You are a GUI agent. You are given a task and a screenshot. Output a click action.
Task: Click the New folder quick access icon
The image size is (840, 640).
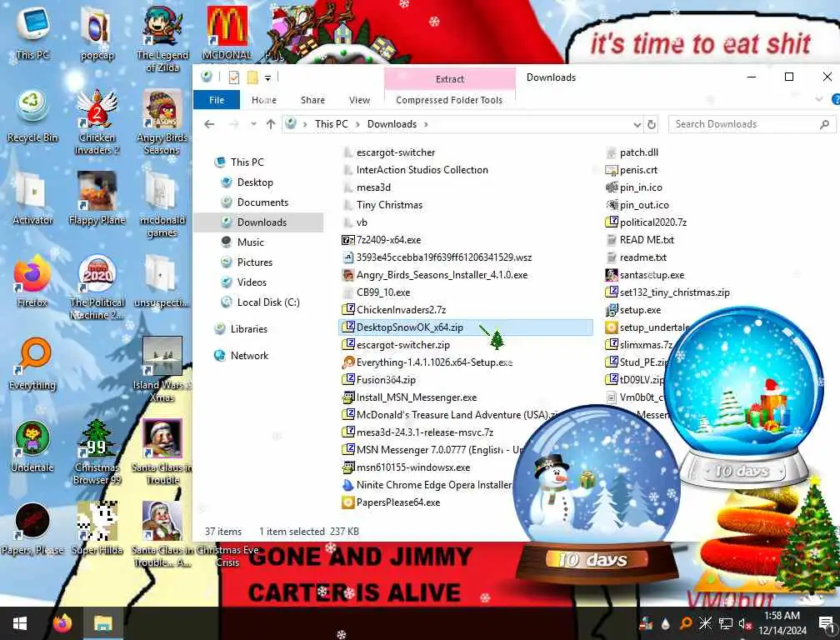coord(252,77)
